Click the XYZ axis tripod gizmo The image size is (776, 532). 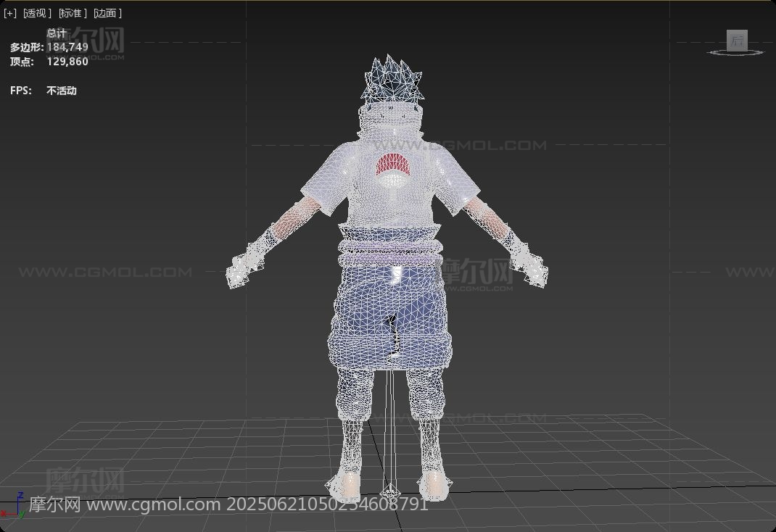click(x=14, y=505)
